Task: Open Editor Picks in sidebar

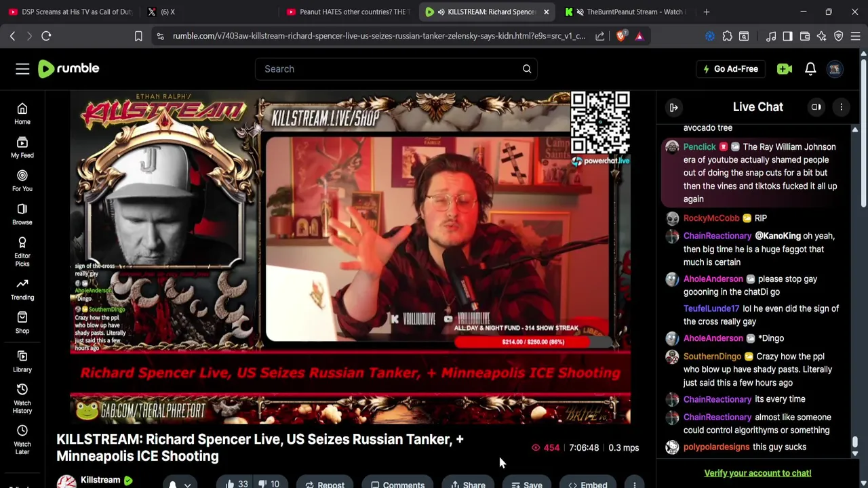Action: (x=22, y=252)
